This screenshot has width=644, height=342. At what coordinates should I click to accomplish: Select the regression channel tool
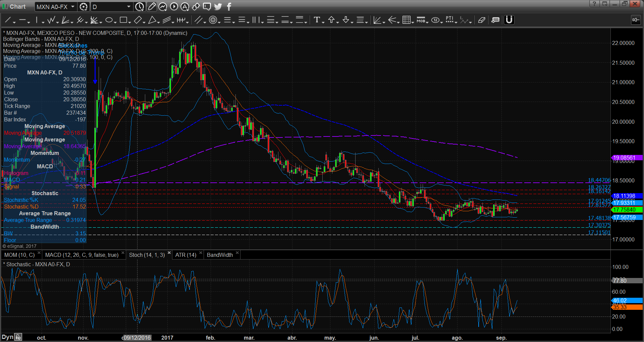167,20
